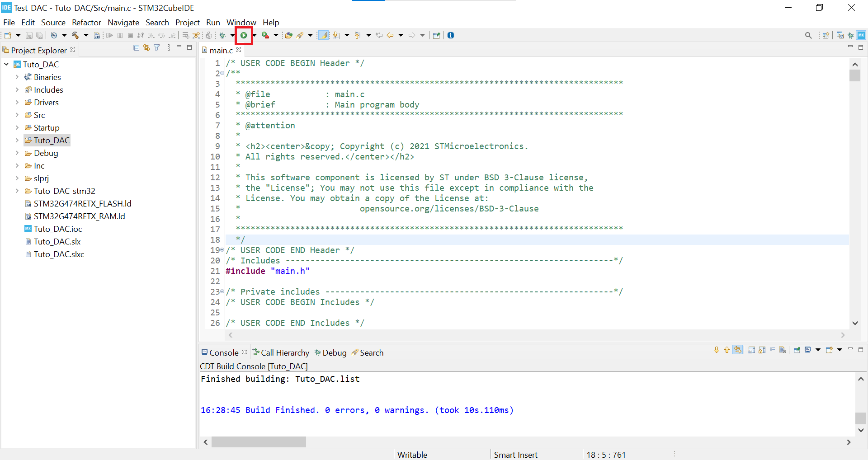
Task: Select the Startup folder
Action: 42,128
